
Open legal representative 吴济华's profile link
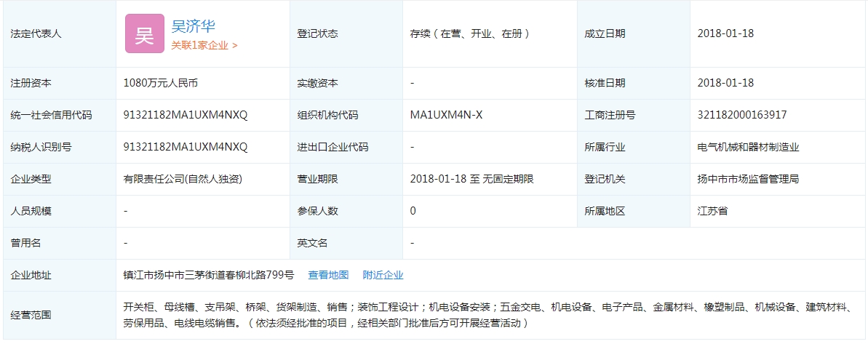pyautogui.click(x=193, y=27)
